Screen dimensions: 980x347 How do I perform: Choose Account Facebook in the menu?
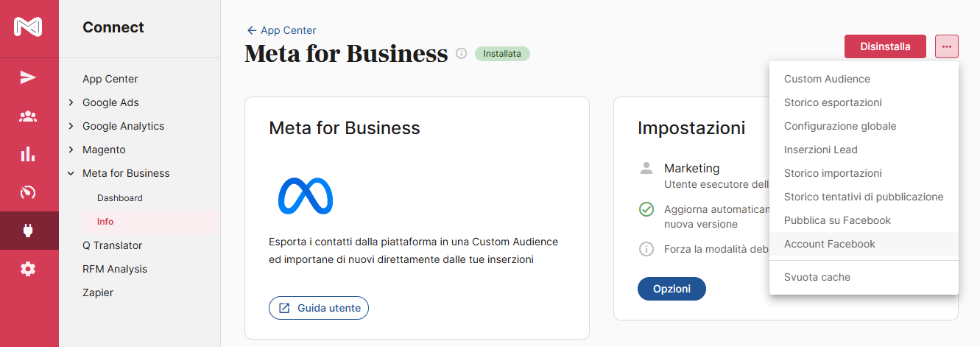pyautogui.click(x=829, y=244)
